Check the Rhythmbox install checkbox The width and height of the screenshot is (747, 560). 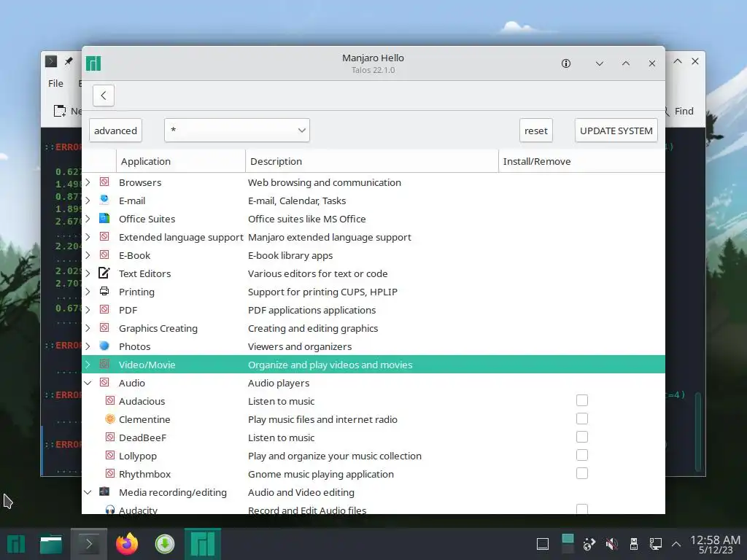point(581,473)
